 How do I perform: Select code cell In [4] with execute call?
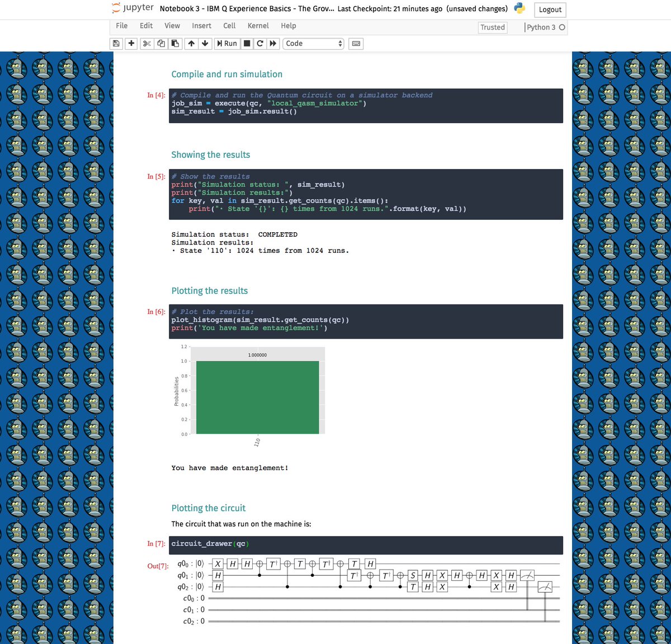366,106
